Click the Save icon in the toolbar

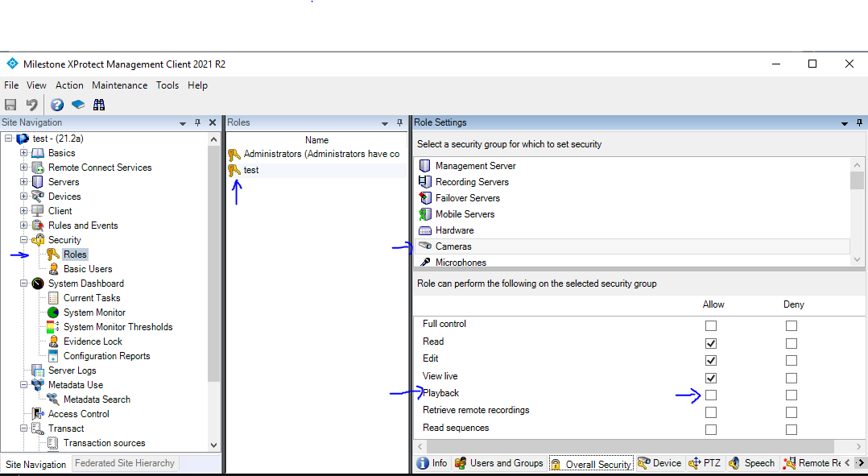[10, 105]
